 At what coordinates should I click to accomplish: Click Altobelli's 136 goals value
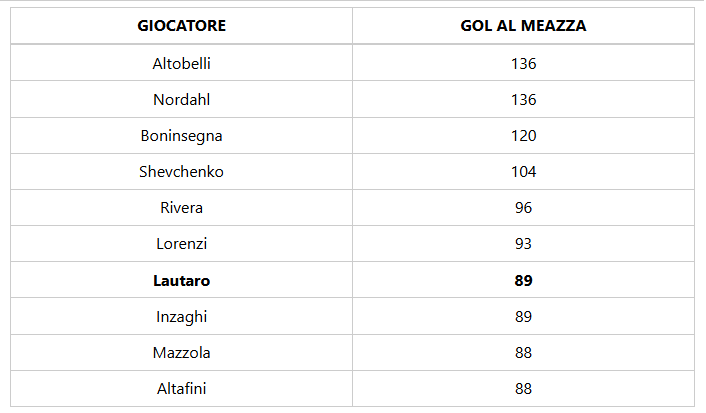pyautogui.click(x=523, y=63)
